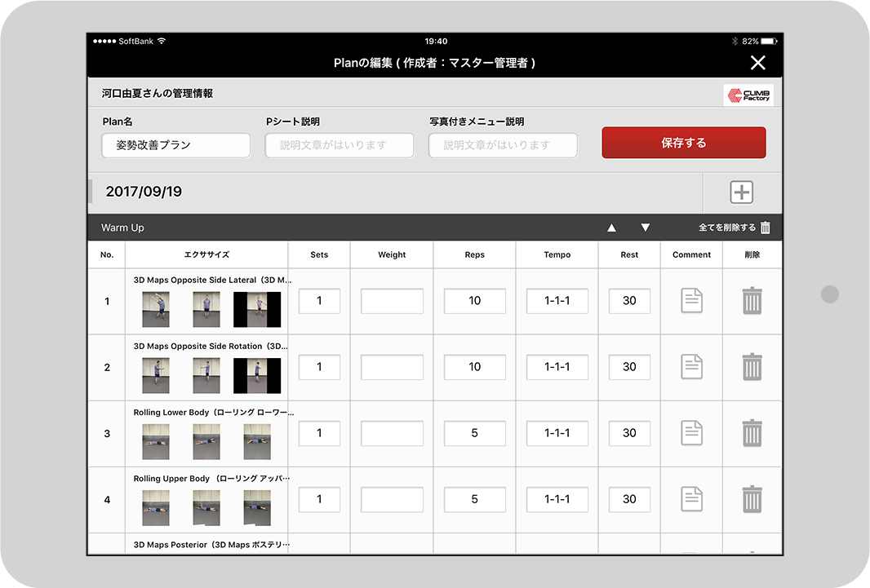Click the 写真付きメニュー説明 input field
Image resolution: width=870 pixels, height=588 pixels.
(503, 145)
